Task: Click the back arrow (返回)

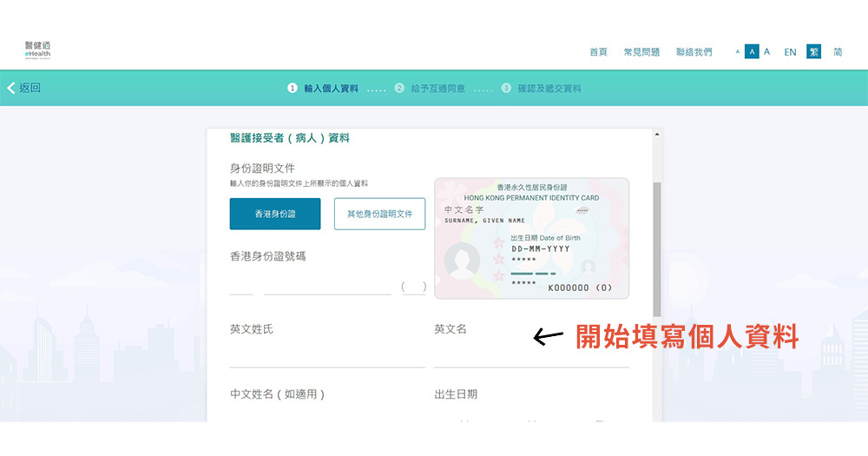Action: pyautogui.click(x=23, y=88)
